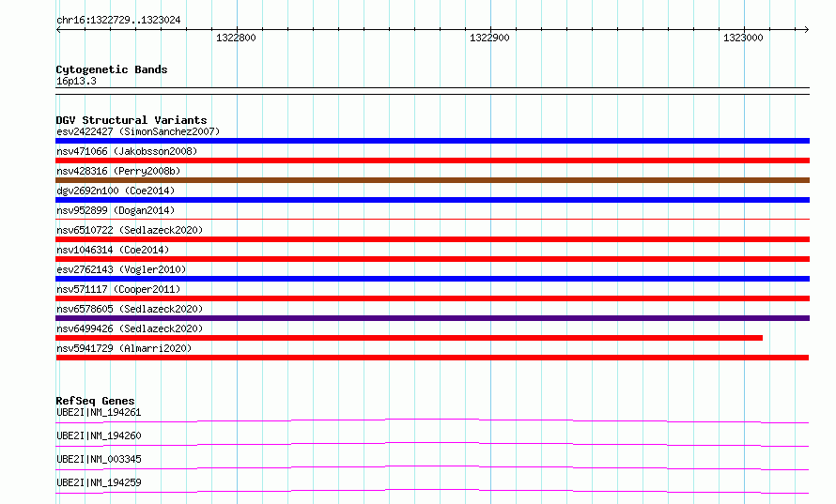Screen dimensions: 836x504
Task: Click the RefSeq Genes track heading
Action: [x=95, y=401]
